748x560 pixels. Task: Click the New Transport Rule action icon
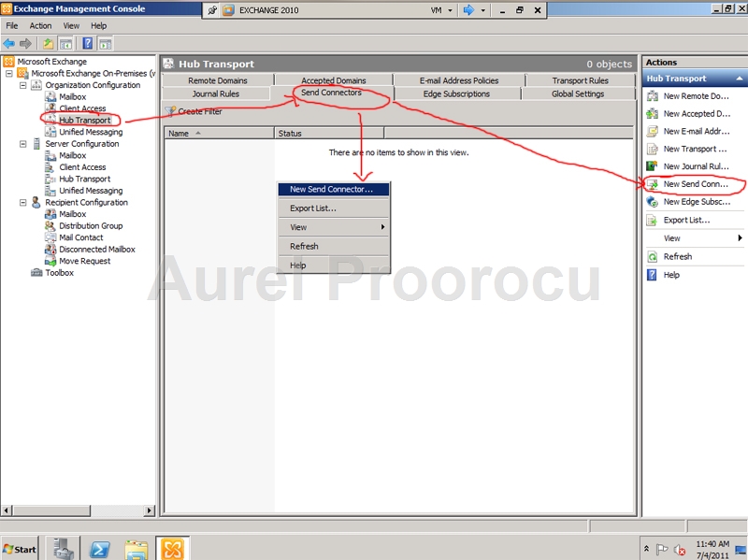tap(652, 149)
